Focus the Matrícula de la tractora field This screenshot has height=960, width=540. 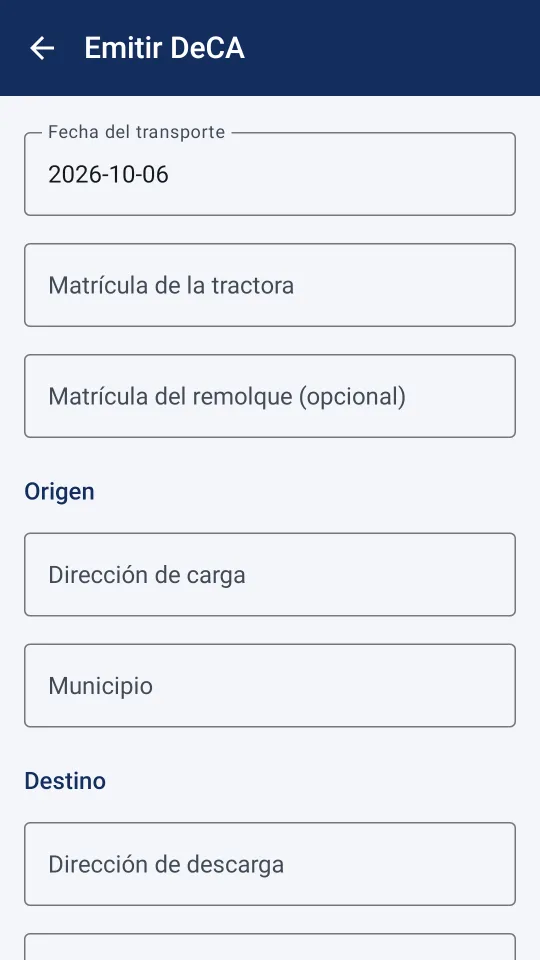(x=270, y=285)
